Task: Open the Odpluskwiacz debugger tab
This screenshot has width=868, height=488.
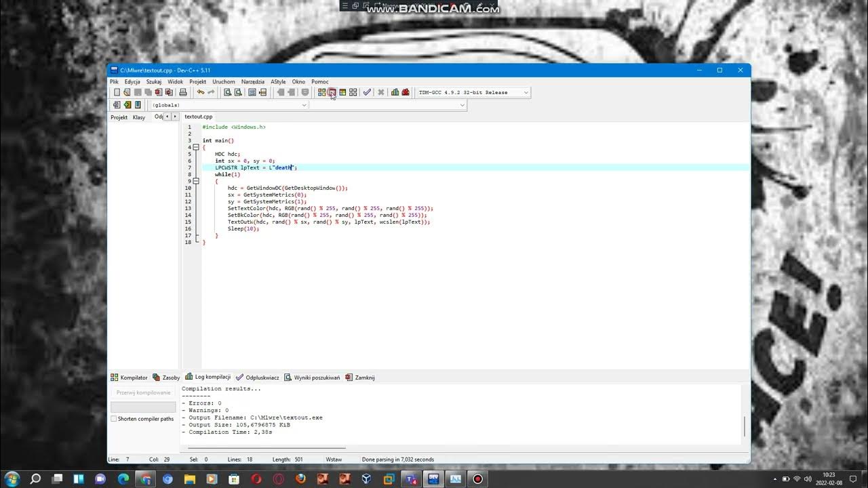Action: click(258, 378)
